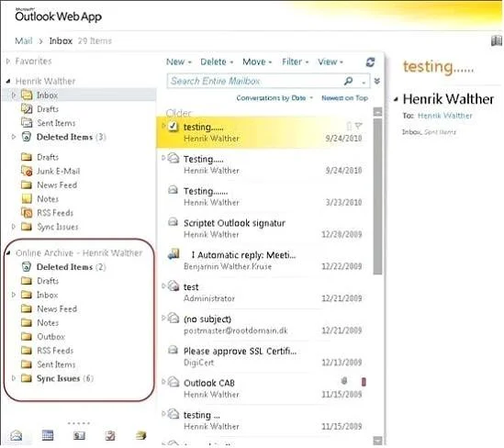
Task: Open the New menu
Action: [x=179, y=62]
